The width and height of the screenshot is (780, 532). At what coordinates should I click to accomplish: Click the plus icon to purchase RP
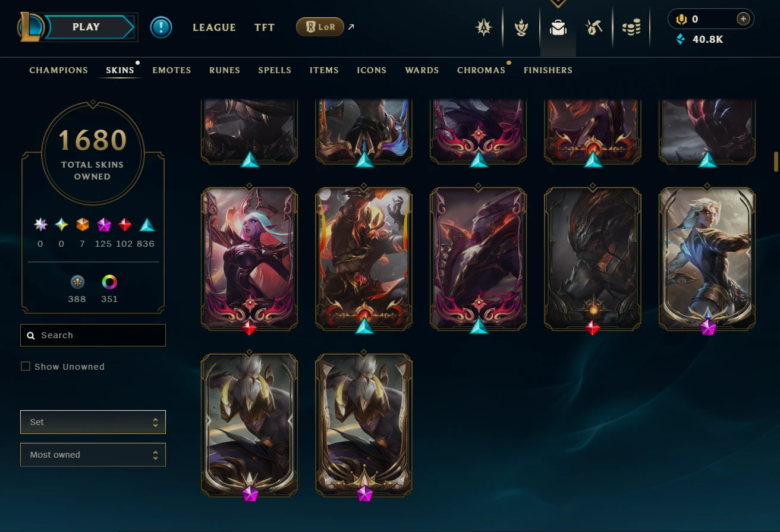click(743, 19)
